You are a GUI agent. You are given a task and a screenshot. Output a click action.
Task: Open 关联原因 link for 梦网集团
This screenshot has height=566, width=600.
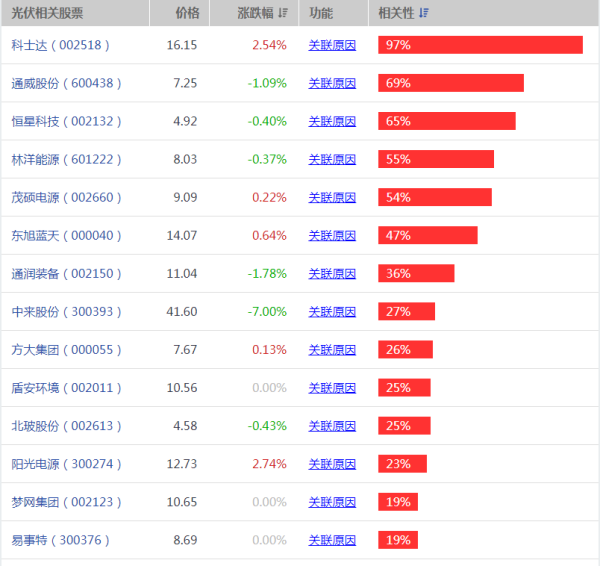tap(332, 502)
